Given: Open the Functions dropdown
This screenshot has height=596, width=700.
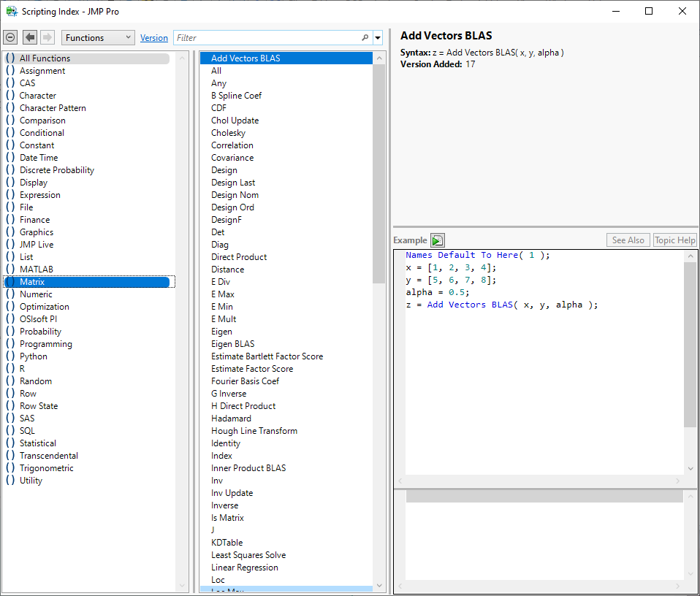Looking at the screenshot, I should (98, 38).
